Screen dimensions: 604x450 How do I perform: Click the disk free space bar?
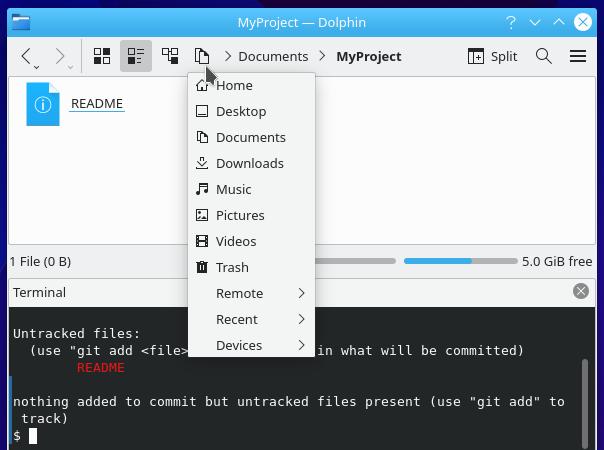[x=460, y=261]
